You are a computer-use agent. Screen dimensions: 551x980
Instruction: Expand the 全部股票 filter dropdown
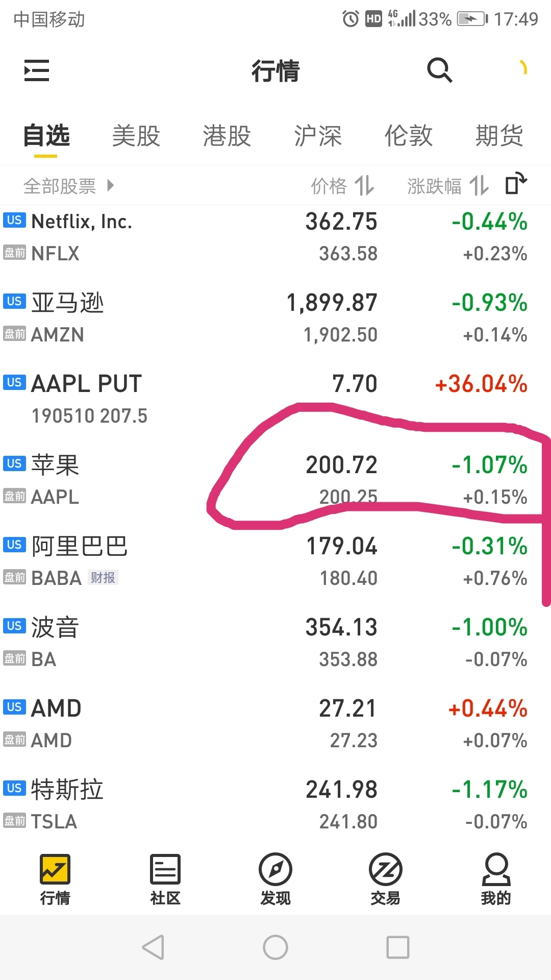coord(69,186)
